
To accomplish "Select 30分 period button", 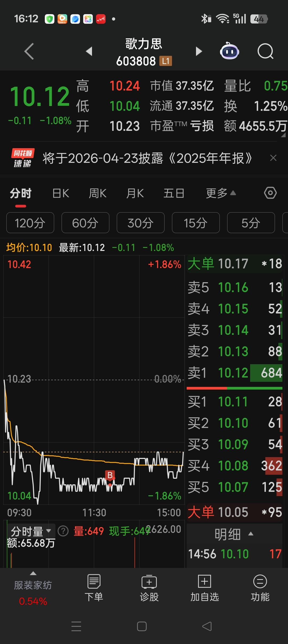I will tap(141, 223).
